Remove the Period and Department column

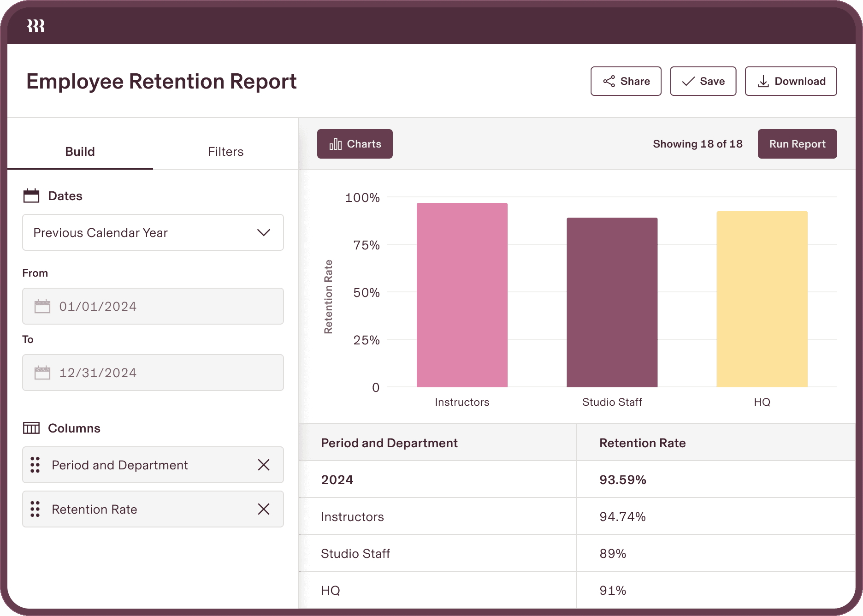(264, 465)
